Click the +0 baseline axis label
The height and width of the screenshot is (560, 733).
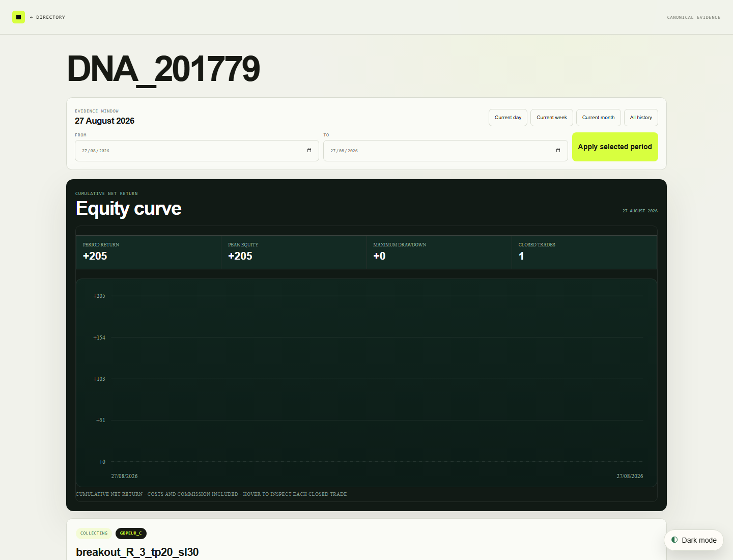pyautogui.click(x=102, y=462)
